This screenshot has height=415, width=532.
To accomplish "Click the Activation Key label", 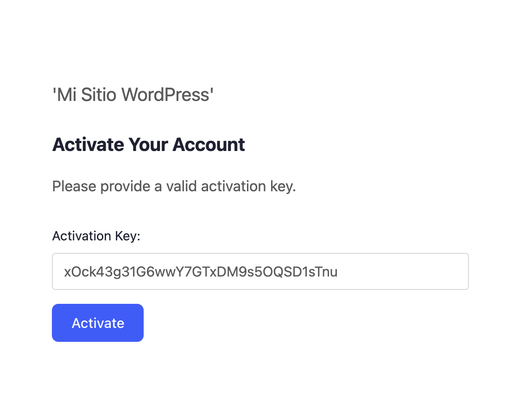I will click(96, 236).
